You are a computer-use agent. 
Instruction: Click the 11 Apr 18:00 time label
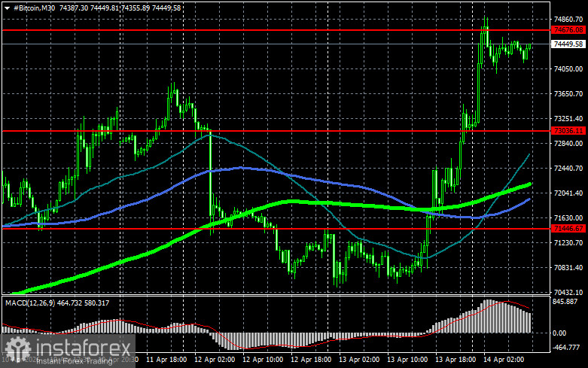166,360
